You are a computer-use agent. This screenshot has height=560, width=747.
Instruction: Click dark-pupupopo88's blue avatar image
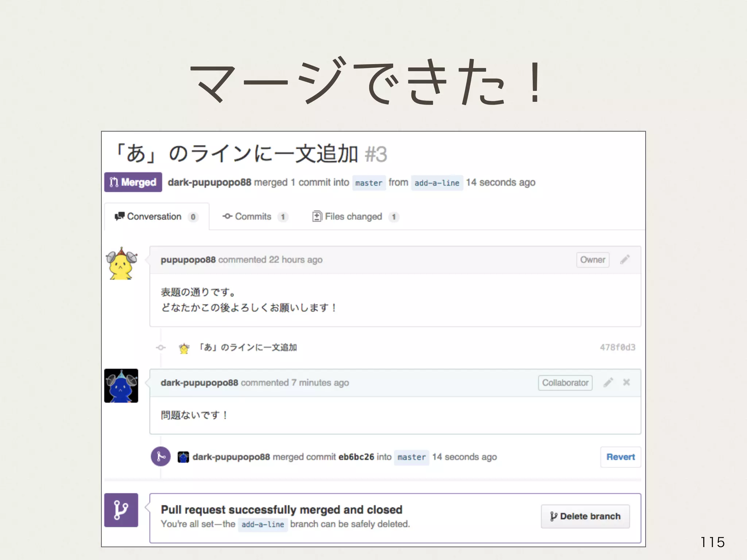(x=121, y=386)
